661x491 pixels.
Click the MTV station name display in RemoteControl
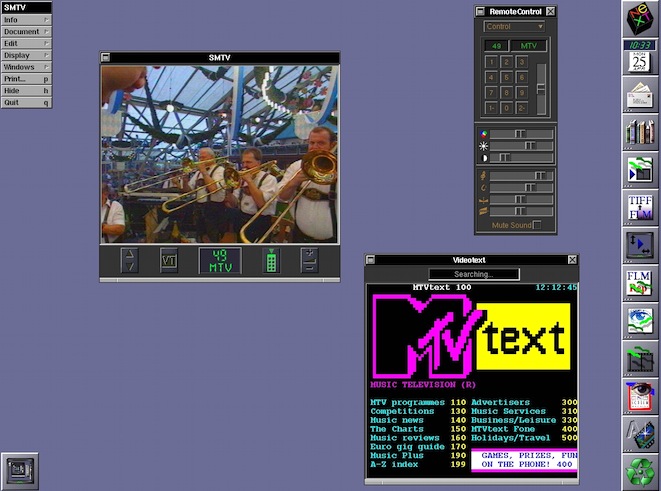click(529, 46)
